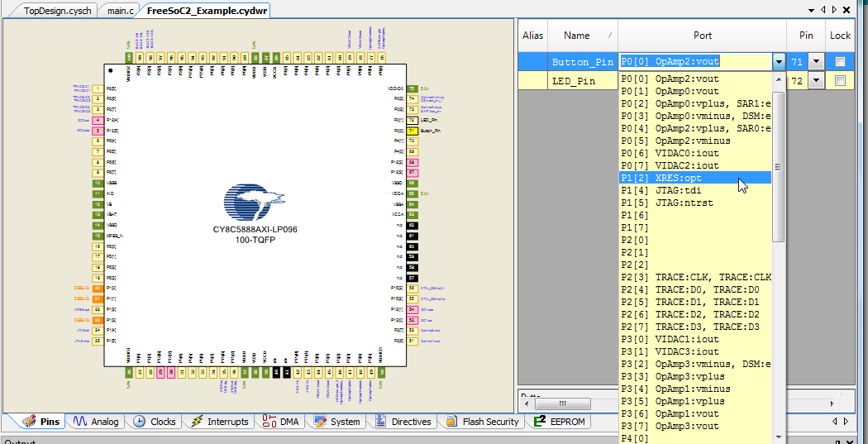This screenshot has height=444, width=868.
Task: Click the bottom panel horizontal scrollbar thumb
Action: [x=564, y=403]
